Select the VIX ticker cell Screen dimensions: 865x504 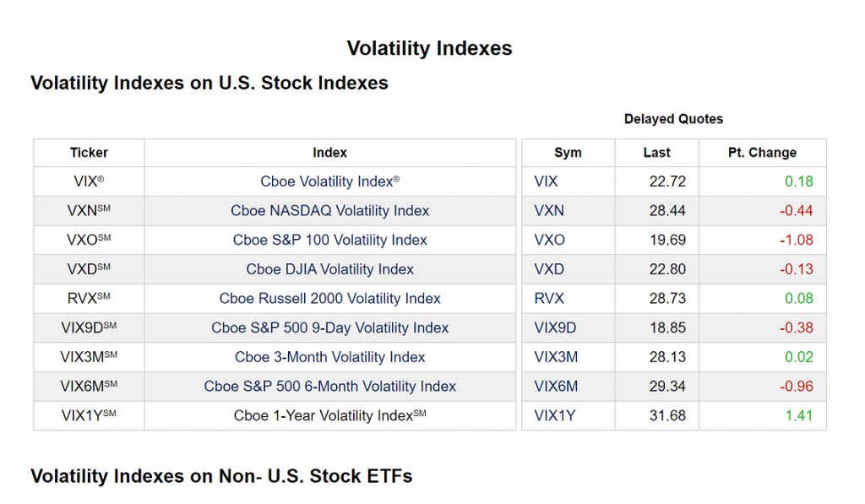point(88,182)
